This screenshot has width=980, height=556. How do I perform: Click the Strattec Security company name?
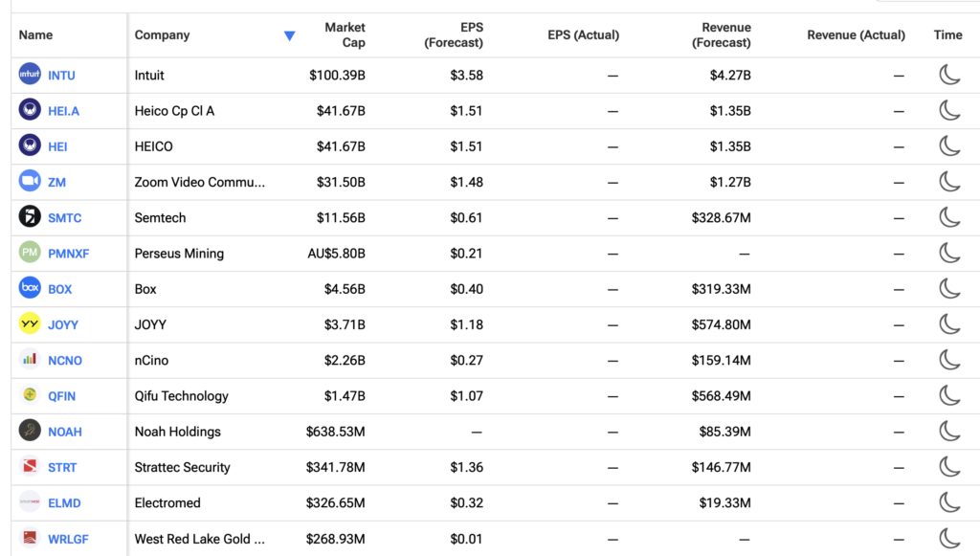[x=183, y=467]
